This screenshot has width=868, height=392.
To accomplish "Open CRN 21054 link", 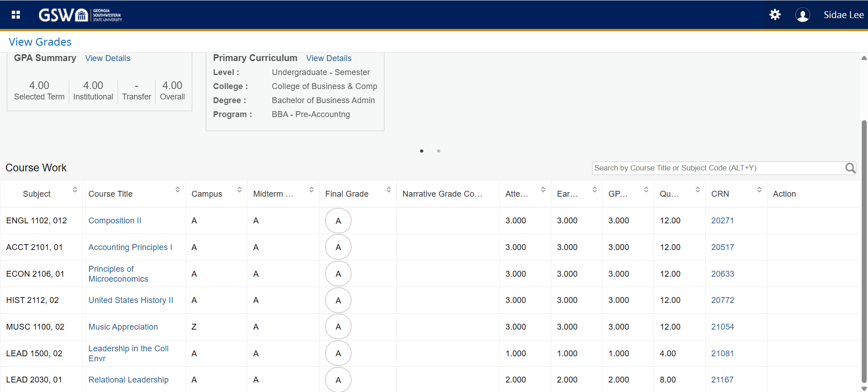I will click(722, 327).
